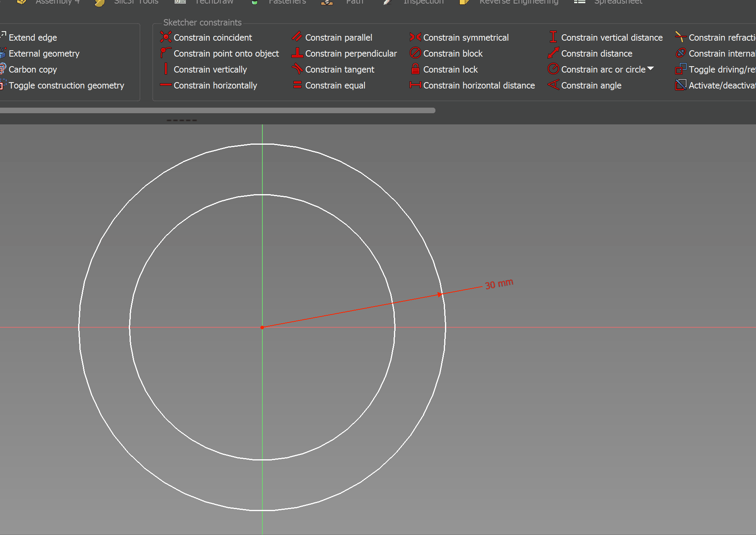Screen dimensions: 756x535
Task: Click the Constrain vertical distance label
Action: pyautogui.click(x=612, y=37)
